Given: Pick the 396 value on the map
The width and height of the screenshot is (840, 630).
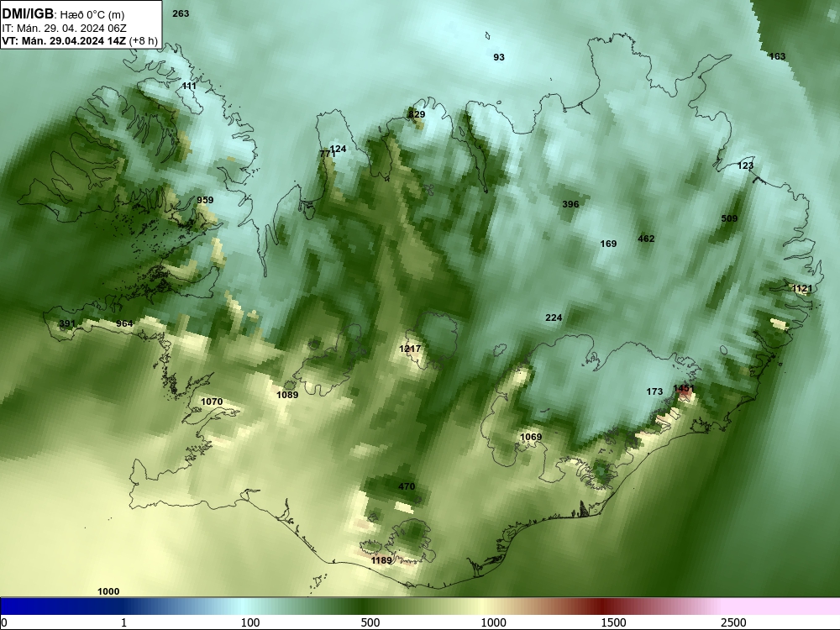Looking at the screenshot, I should pos(570,204).
